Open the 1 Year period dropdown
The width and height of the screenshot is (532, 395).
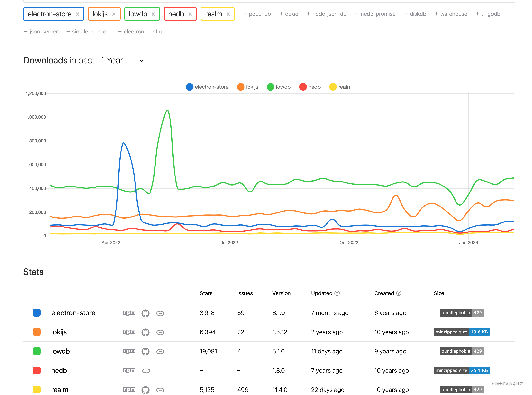point(122,61)
